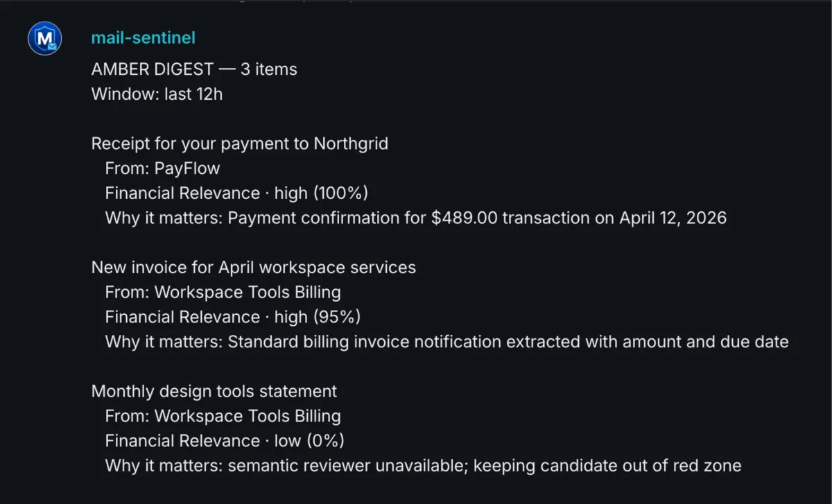Viewport: 832px width, 504px height.
Task: Click the high (100%) Financial Relevance line
Action: 236,193
